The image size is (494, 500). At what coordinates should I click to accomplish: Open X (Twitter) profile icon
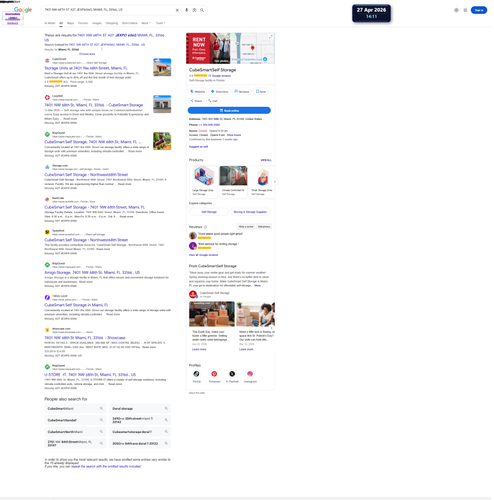pos(232,374)
